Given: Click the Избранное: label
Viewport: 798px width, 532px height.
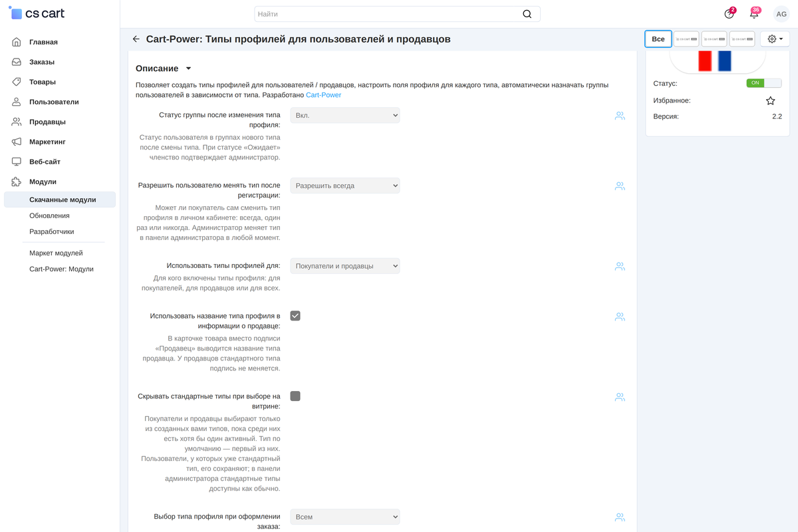Looking at the screenshot, I should (x=672, y=100).
